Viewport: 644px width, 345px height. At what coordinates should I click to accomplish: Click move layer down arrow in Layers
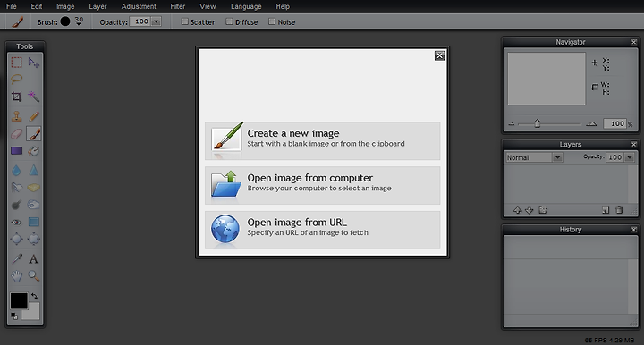pos(529,210)
